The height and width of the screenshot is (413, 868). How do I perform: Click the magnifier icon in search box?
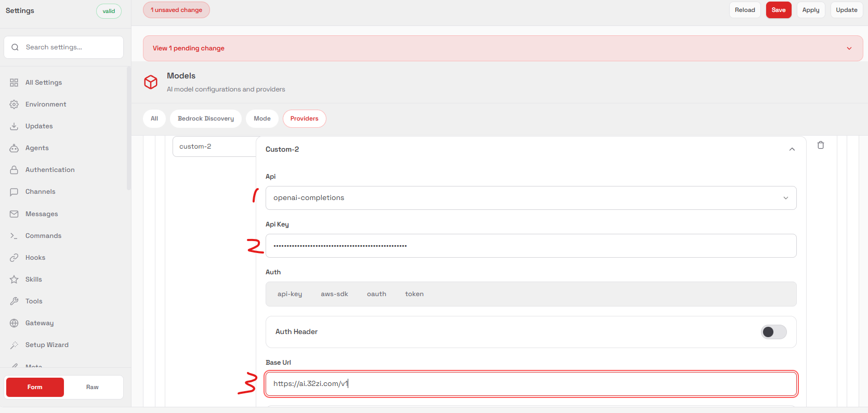point(15,47)
